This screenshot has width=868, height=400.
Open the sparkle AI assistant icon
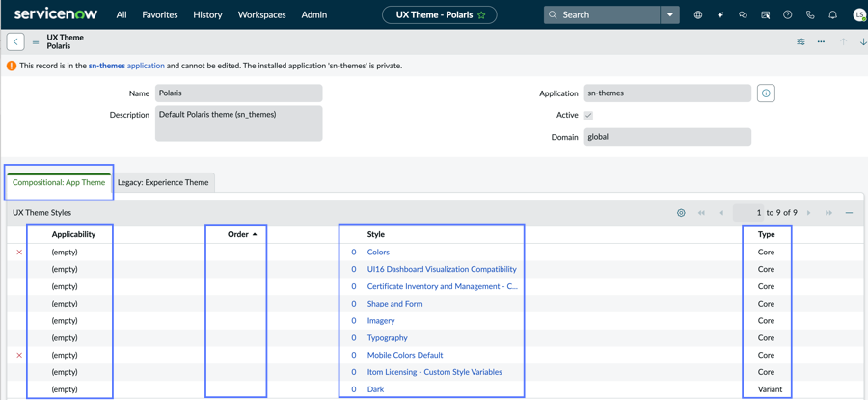coord(720,15)
